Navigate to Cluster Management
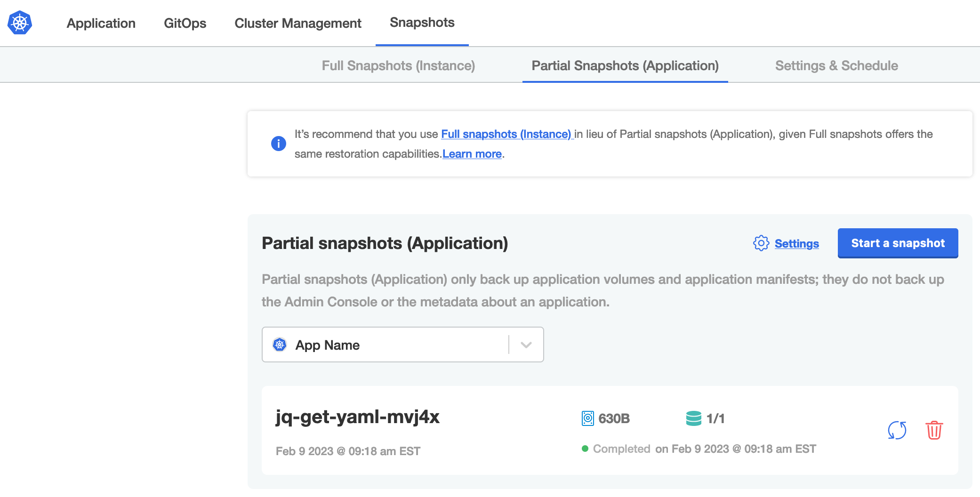This screenshot has width=980, height=497. [x=297, y=23]
